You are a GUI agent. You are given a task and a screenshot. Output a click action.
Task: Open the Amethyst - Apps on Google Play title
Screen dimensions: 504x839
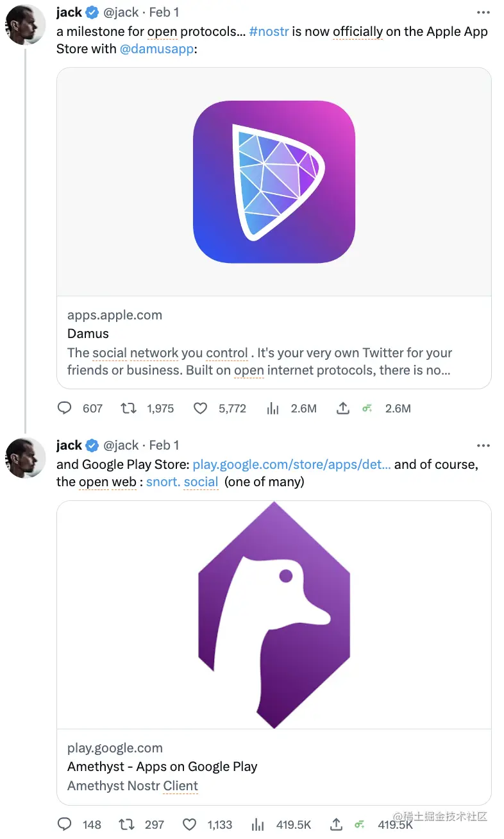(x=162, y=767)
